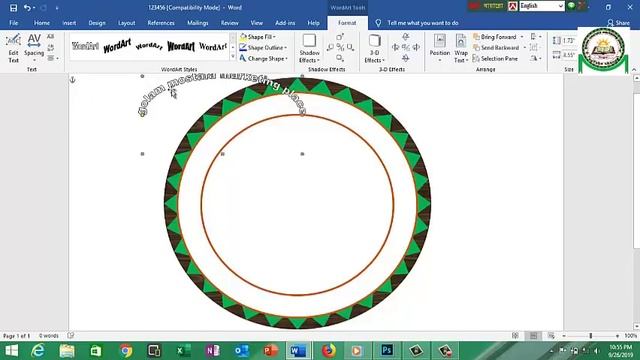This screenshot has height=360, width=640.
Task: Select the fifth serif WordArt style
Action: tap(213, 47)
